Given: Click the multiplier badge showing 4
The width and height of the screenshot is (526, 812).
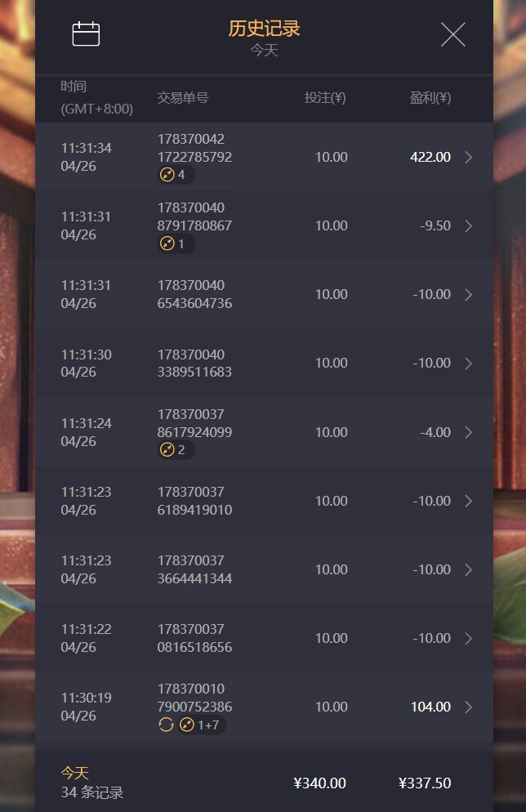Looking at the screenshot, I should point(176,175).
